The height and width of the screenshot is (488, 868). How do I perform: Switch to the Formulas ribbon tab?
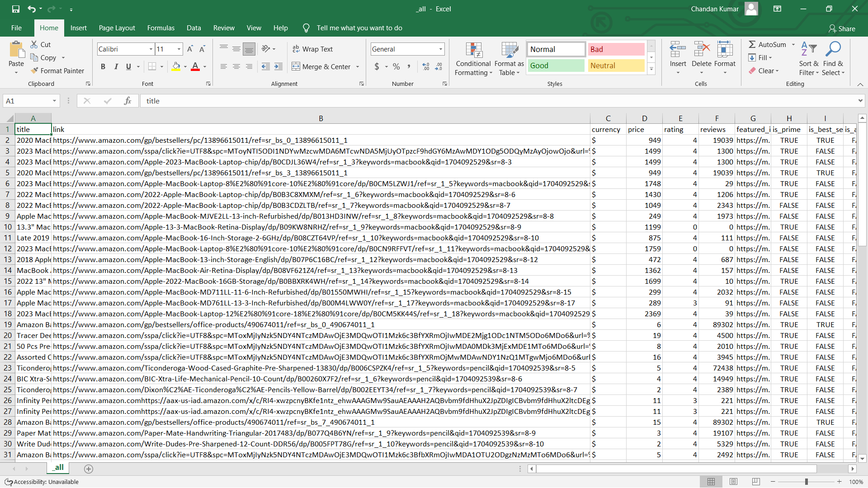pos(160,28)
